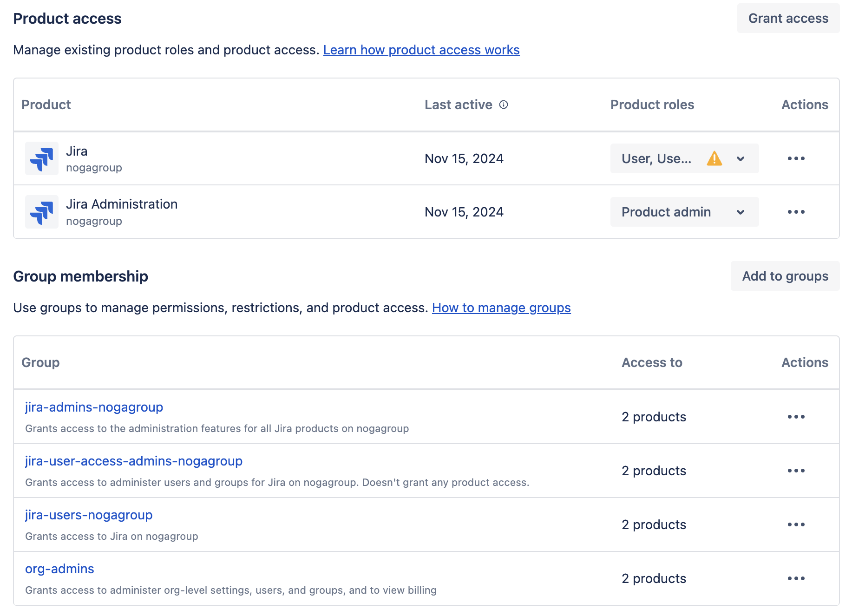The width and height of the screenshot is (852, 616).
Task: Click Jira Administration row's Nov 15, 2024 date
Action: coord(464,212)
